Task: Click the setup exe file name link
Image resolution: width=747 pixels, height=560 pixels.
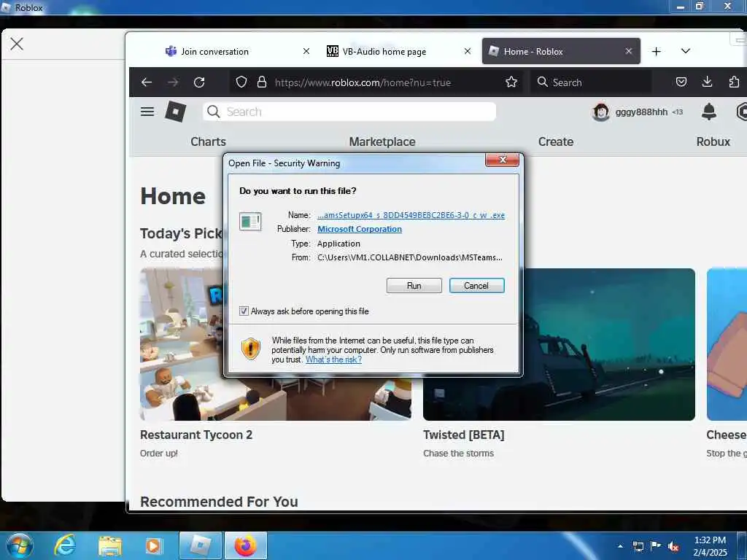Action: [411, 215]
